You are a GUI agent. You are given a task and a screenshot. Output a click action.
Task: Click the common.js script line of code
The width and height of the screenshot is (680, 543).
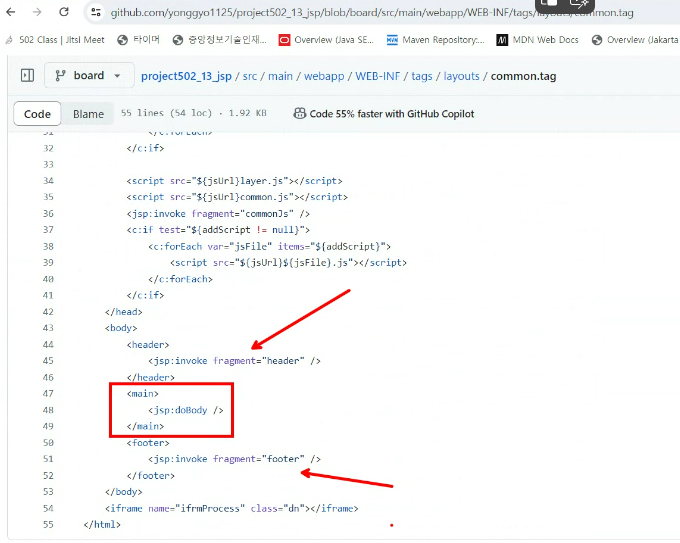click(x=237, y=197)
